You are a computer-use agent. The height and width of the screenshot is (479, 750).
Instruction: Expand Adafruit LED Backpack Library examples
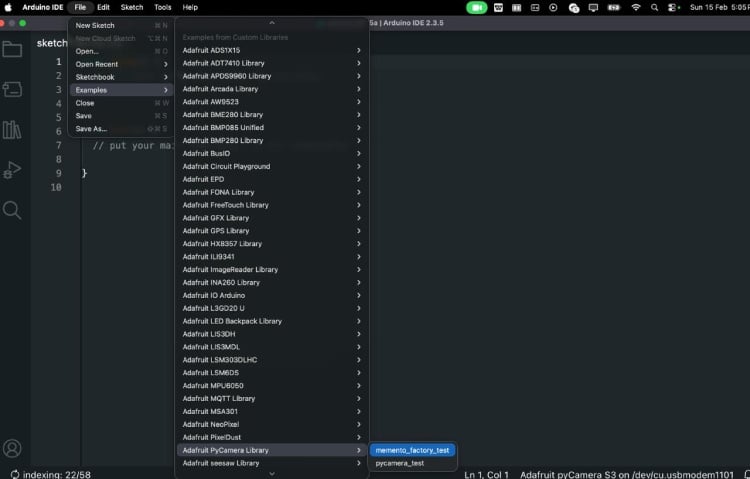point(272,322)
